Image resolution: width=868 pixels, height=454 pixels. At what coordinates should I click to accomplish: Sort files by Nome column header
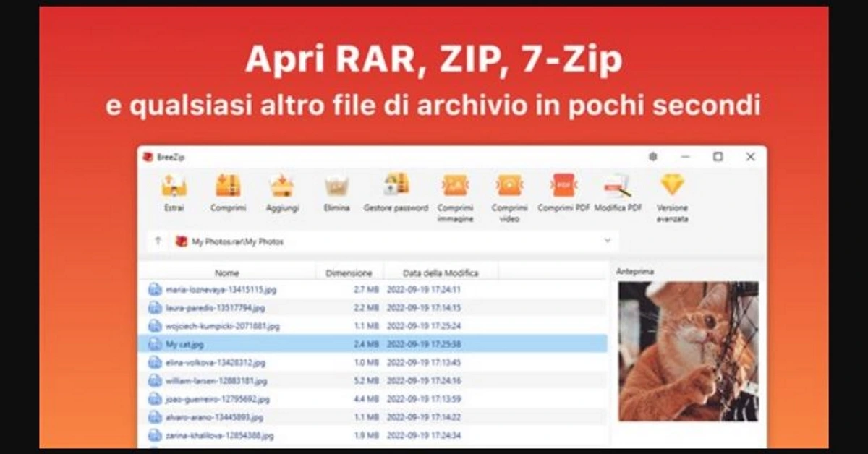click(x=226, y=273)
